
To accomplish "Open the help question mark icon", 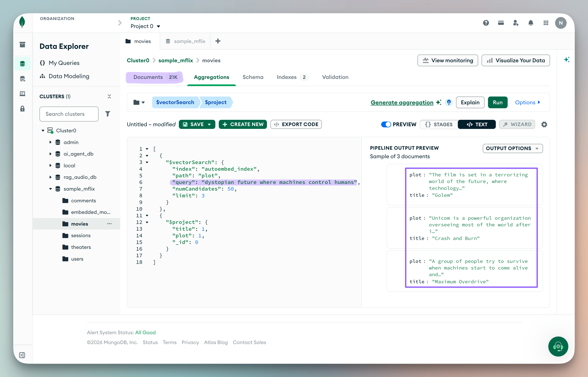I will 486,23.
